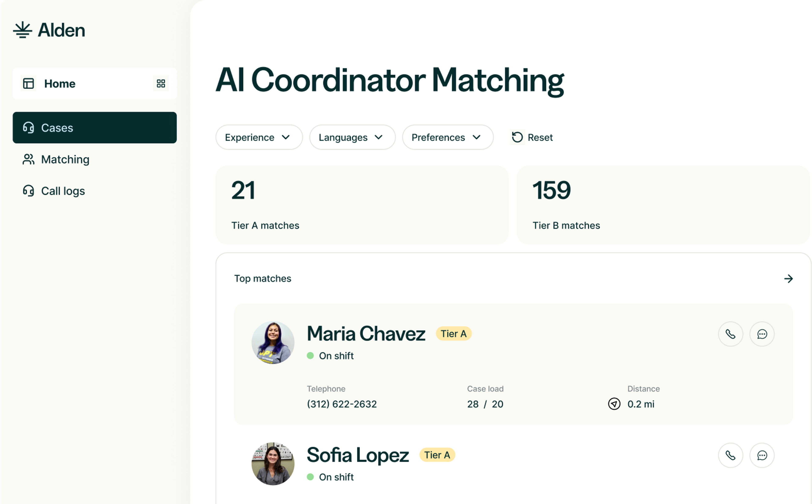Open all Top matches via arrow
Viewport: 812px width, 504px height.
pyautogui.click(x=788, y=279)
